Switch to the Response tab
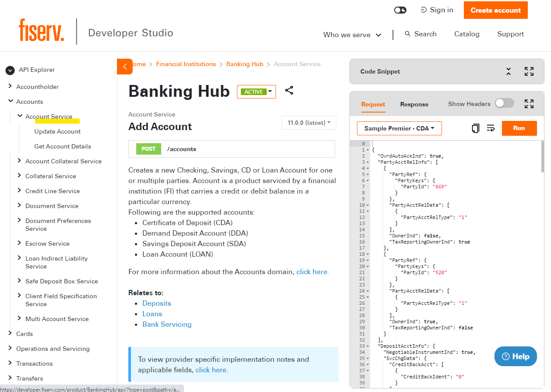This screenshot has height=392, width=551. (x=414, y=104)
